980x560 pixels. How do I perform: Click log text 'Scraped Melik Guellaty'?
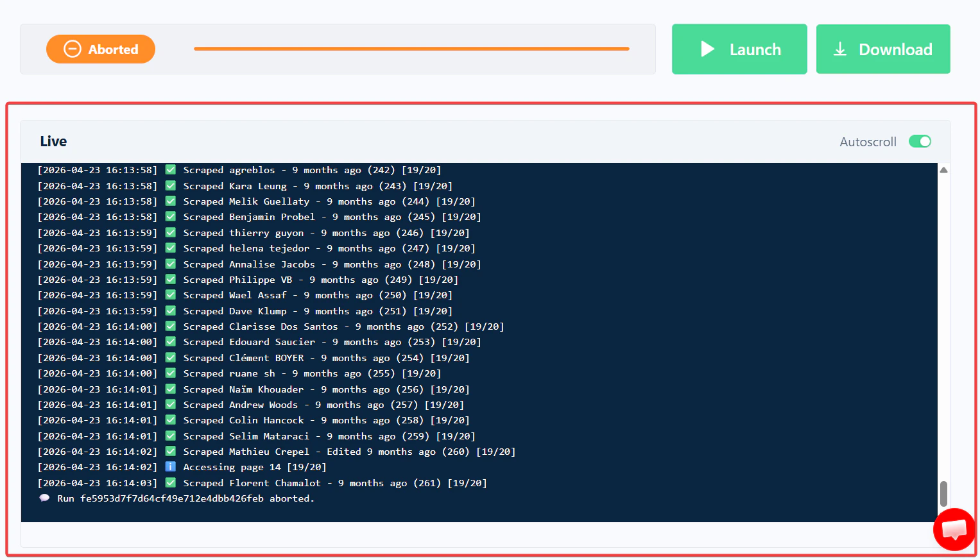246,201
